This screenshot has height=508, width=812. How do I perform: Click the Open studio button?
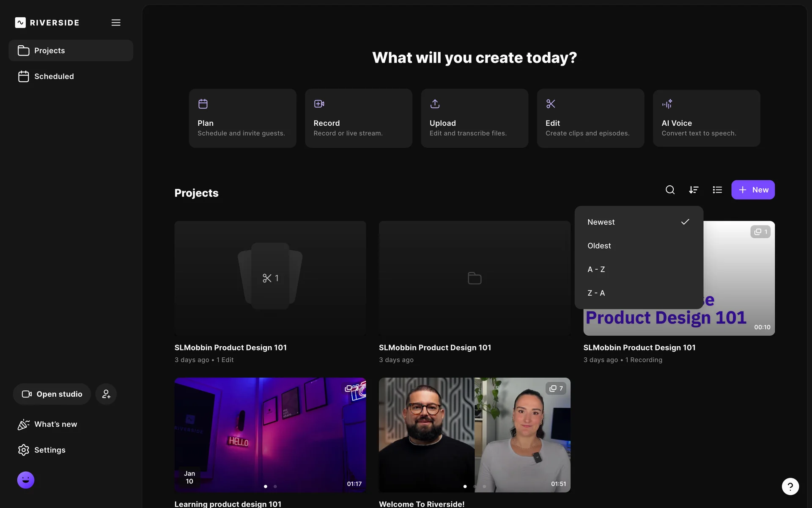52,394
